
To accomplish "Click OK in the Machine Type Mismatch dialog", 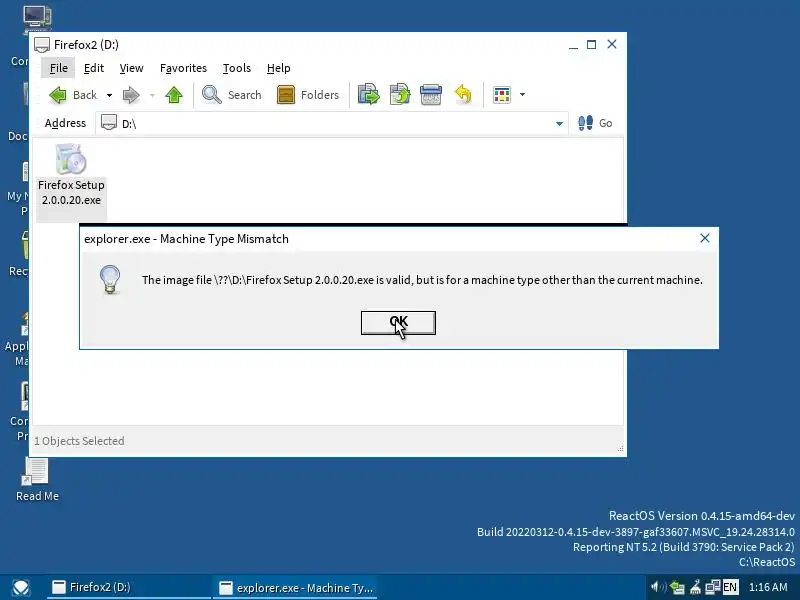I will (x=398, y=323).
